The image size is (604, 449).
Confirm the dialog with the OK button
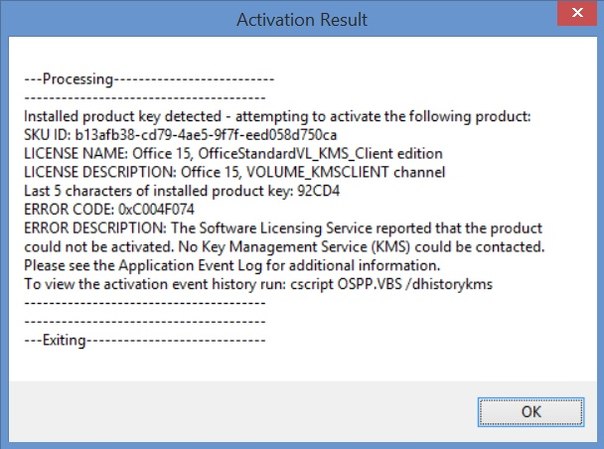tap(531, 412)
